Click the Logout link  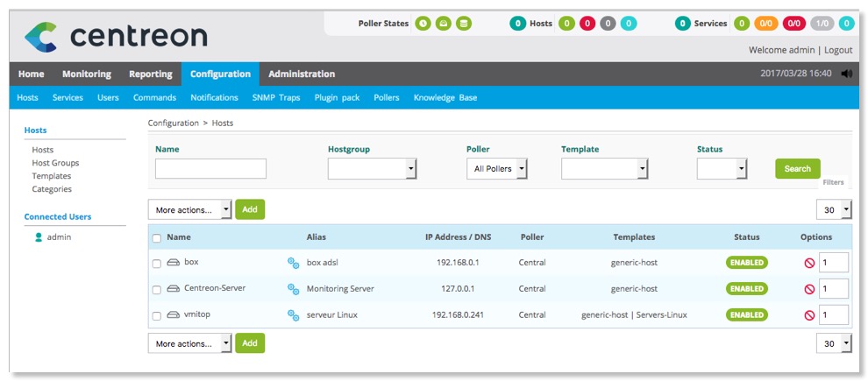[837, 51]
